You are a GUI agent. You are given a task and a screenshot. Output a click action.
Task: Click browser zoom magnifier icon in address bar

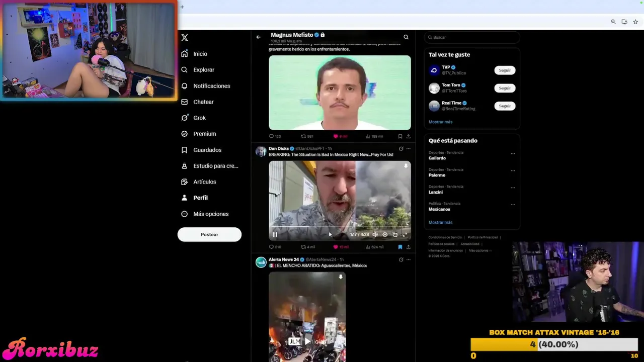click(613, 22)
